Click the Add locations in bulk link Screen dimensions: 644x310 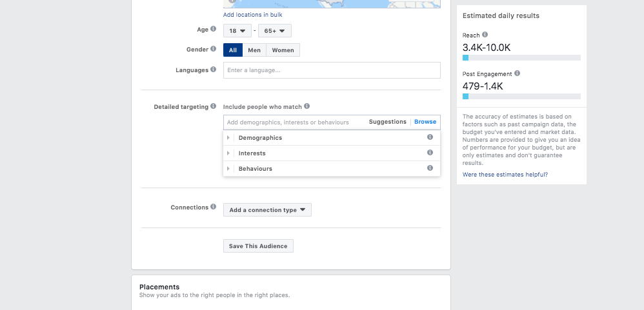[x=252, y=15]
